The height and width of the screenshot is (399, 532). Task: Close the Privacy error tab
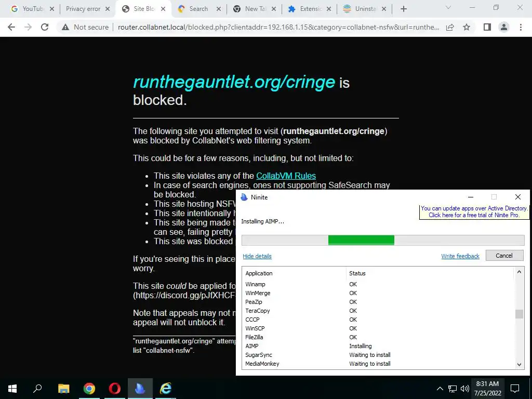108,9
